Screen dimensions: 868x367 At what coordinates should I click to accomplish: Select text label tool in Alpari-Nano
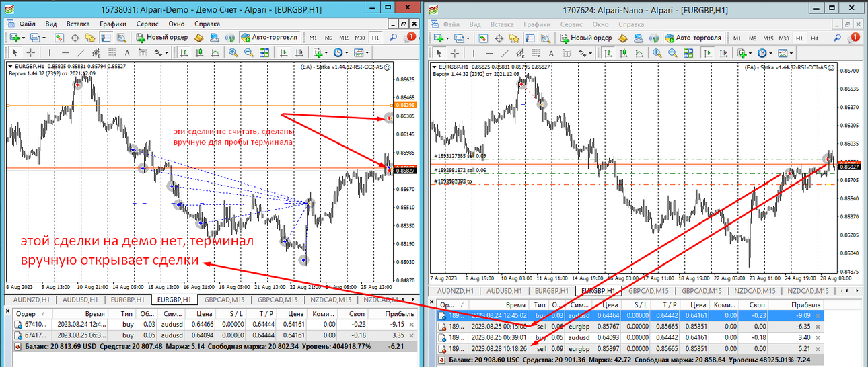[x=567, y=53]
